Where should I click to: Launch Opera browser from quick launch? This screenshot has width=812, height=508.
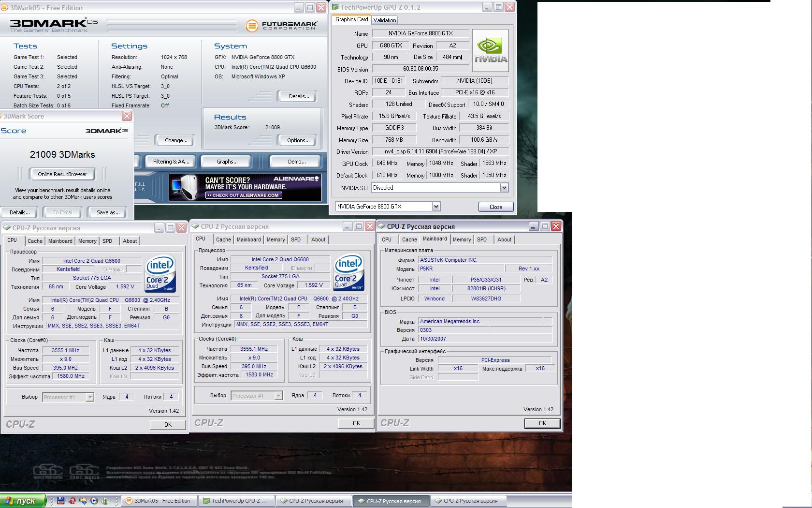tap(72, 501)
